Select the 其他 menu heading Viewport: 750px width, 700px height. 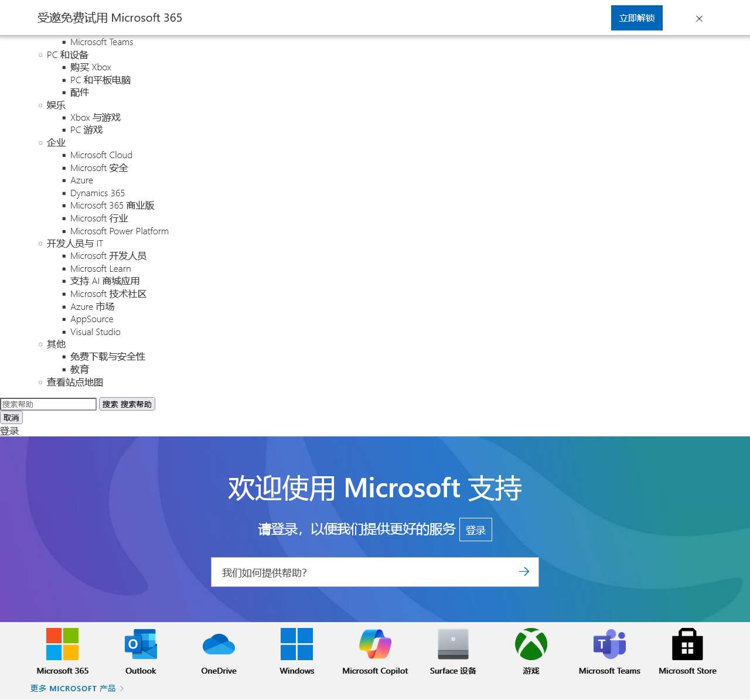56,344
